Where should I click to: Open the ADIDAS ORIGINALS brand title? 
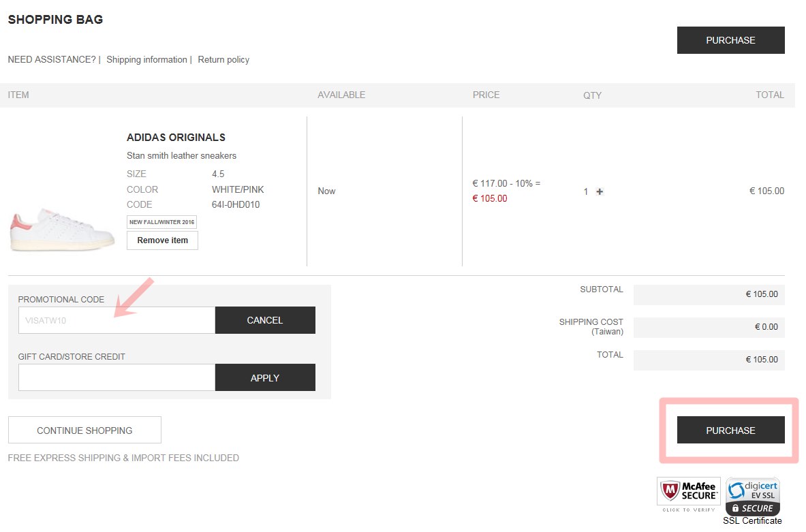coord(176,137)
